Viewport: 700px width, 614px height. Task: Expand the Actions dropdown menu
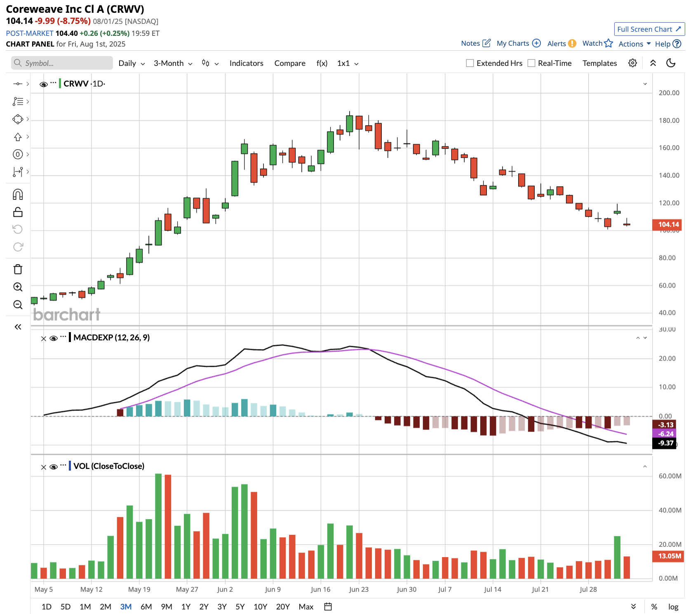click(634, 44)
